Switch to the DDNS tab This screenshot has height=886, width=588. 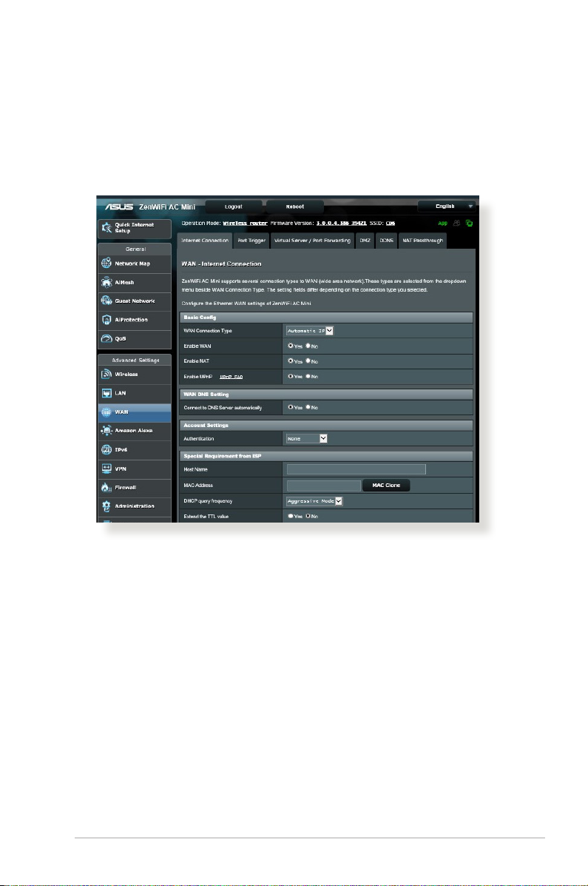[386, 241]
